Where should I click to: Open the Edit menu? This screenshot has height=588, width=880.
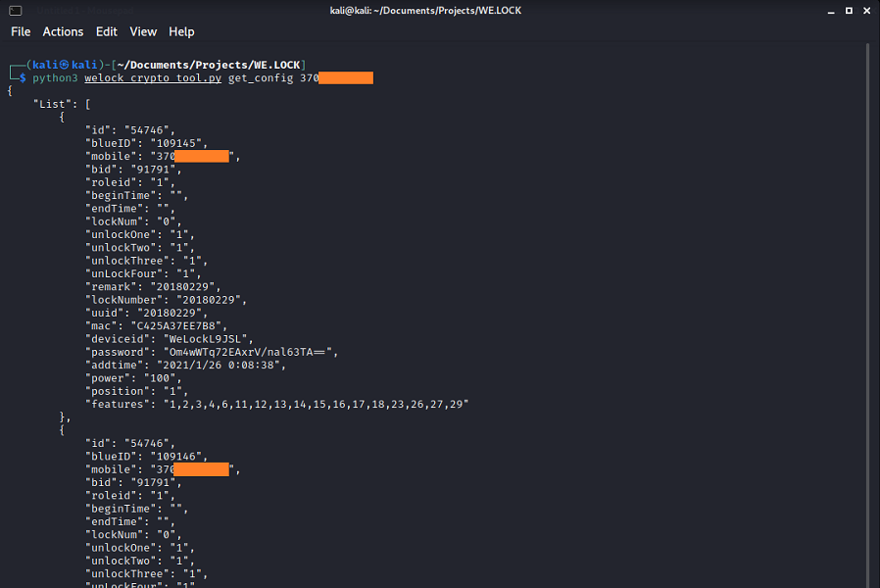(x=107, y=31)
